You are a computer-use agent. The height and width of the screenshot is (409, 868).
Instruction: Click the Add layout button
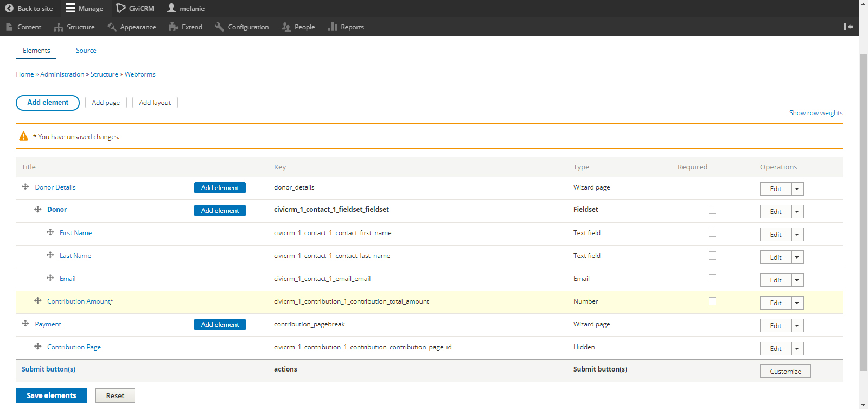[155, 103]
